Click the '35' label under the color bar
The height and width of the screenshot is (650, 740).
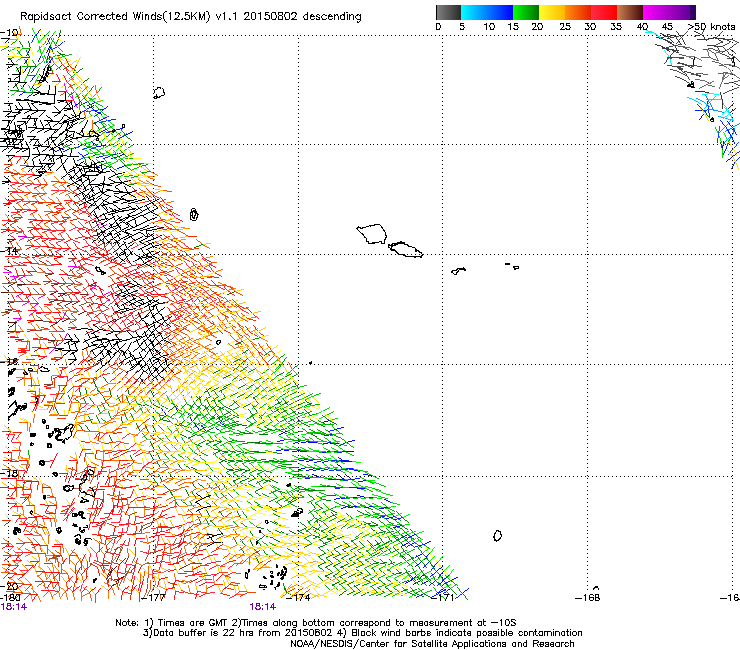coord(616,26)
